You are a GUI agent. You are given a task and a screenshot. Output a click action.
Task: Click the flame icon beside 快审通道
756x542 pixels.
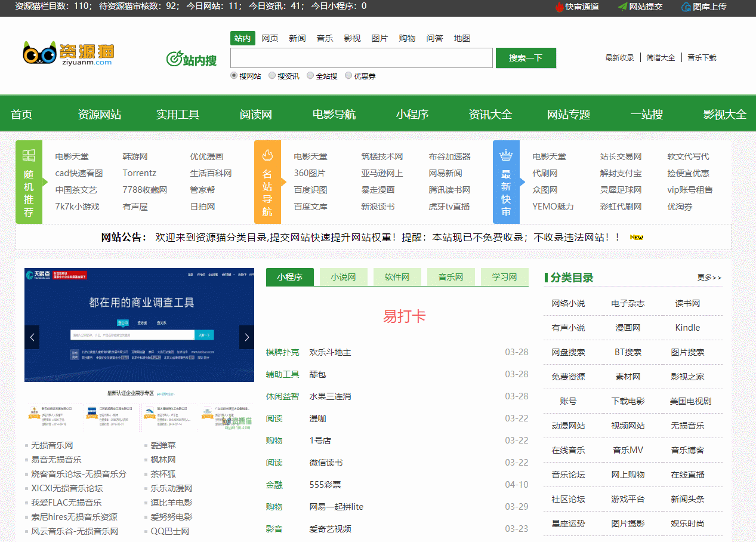559,7
